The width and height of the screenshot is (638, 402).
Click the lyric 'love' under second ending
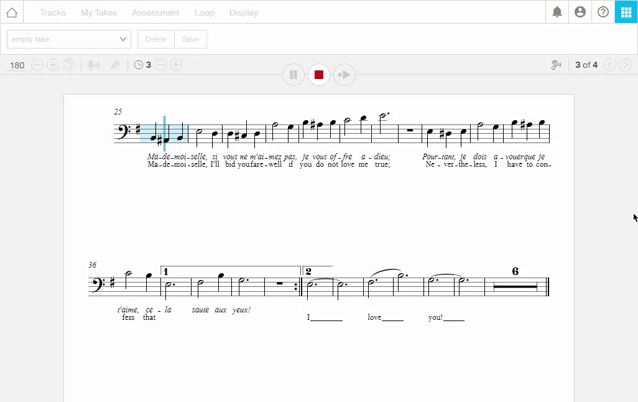click(374, 317)
